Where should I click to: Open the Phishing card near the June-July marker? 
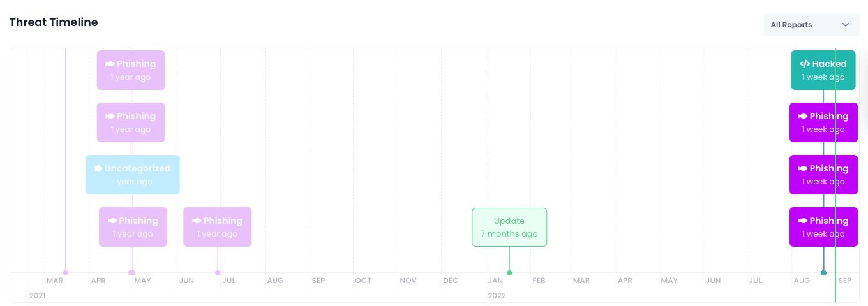tap(218, 227)
